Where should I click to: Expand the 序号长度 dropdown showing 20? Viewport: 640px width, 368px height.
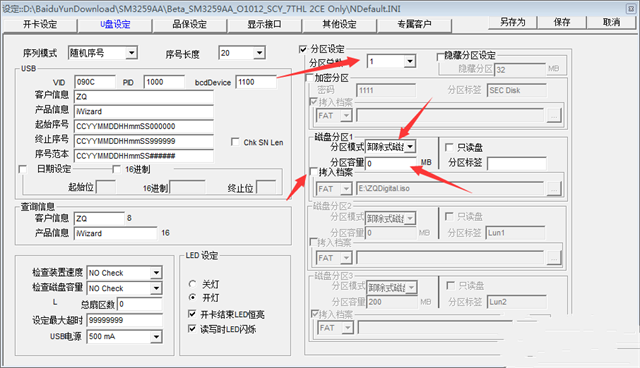pyautogui.click(x=259, y=53)
